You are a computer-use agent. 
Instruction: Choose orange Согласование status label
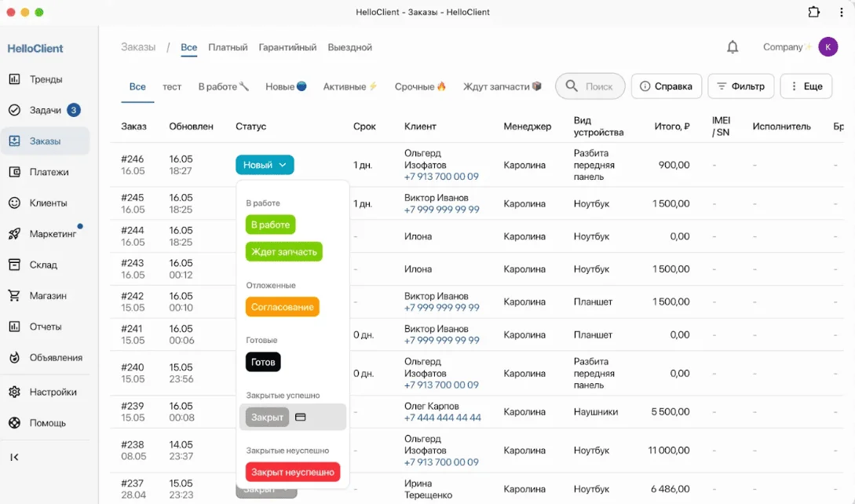(282, 307)
